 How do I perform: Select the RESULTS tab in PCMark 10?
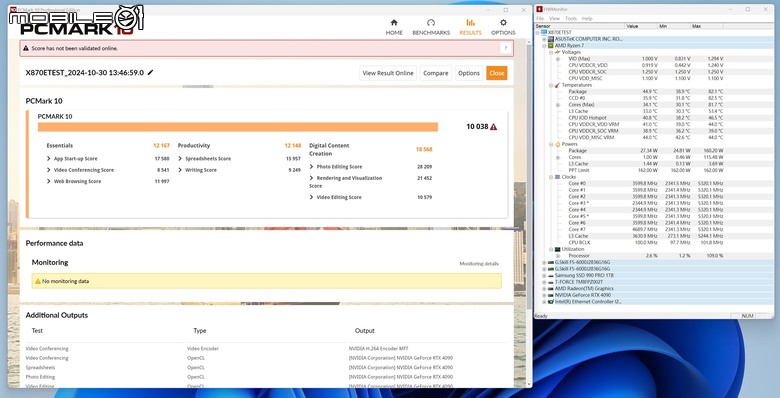(x=470, y=27)
